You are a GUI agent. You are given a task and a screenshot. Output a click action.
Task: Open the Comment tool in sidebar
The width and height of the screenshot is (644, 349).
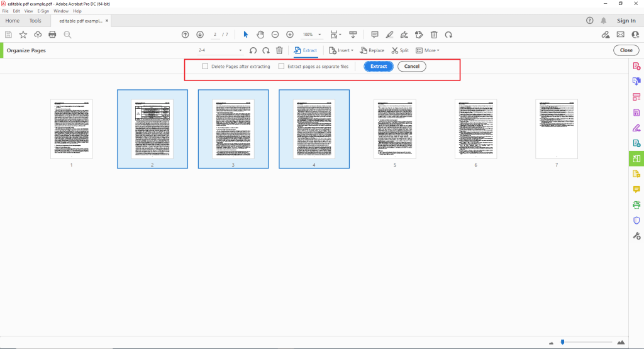(x=636, y=189)
